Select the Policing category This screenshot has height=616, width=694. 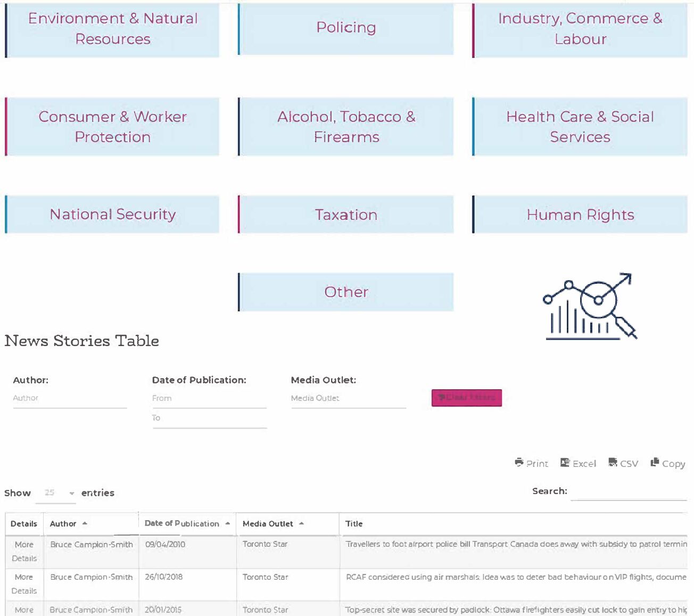(x=346, y=28)
